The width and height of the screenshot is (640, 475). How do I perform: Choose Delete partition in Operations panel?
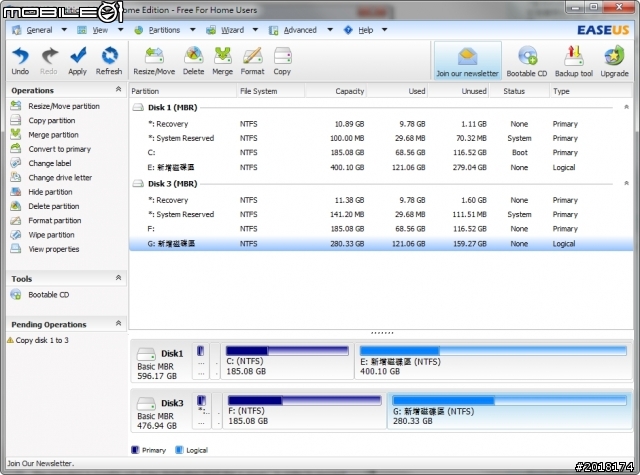click(45, 206)
